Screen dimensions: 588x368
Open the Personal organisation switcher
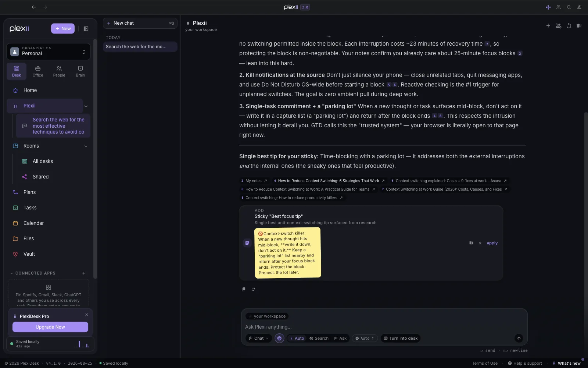[49, 52]
